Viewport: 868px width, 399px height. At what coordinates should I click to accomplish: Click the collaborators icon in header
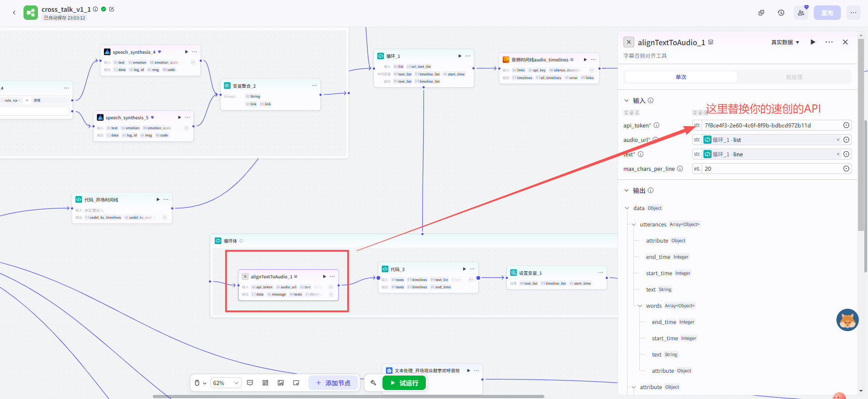point(801,13)
